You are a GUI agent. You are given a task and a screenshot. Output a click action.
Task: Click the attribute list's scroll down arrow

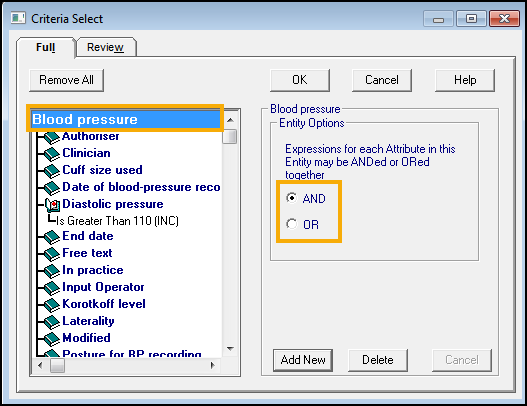pos(230,349)
